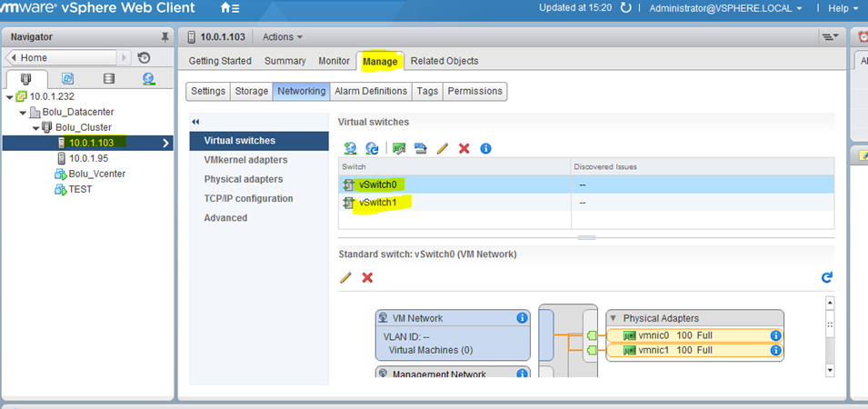Screen dimensions: 868x409
Task: Show info for vmnic0 adapter
Action: click(775, 335)
